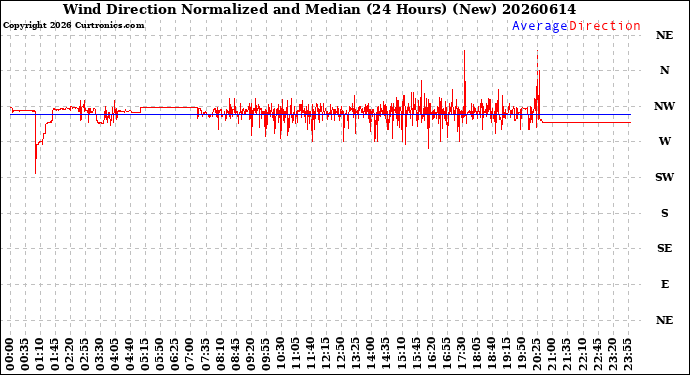This screenshot has height=375, width=690.
Task: Click the 20:25 time axis label
Action: [x=536, y=354]
